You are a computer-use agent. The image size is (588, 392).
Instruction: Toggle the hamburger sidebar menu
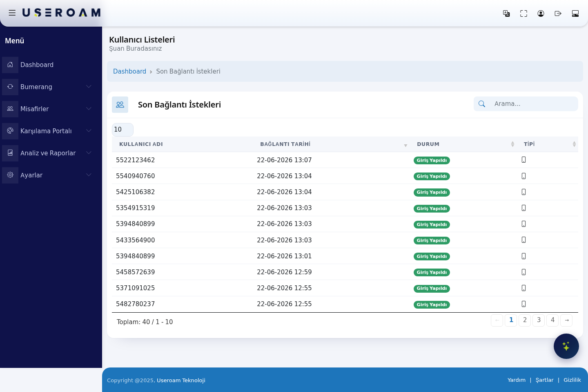coord(12,13)
